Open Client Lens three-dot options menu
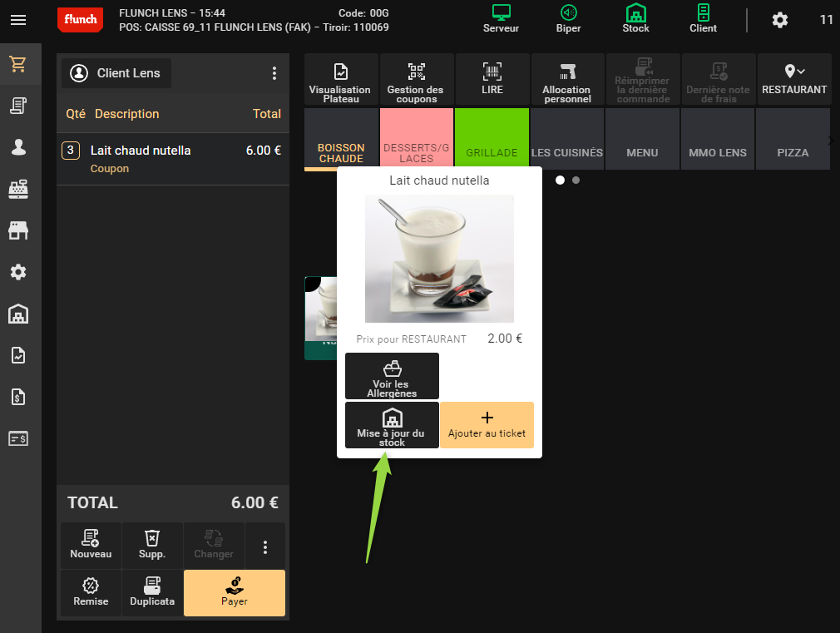The image size is (840, 633). (274, 73)
